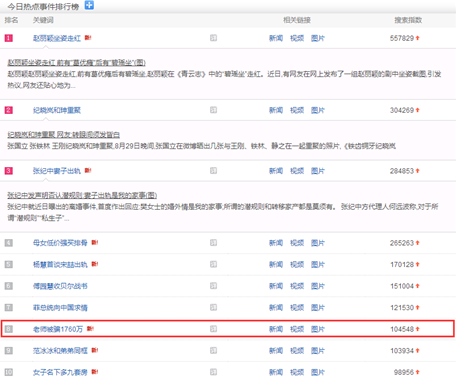This screenshot has width=456, height=381.
Task: Click 图片 link in the 265263 row
Action: 318,243
